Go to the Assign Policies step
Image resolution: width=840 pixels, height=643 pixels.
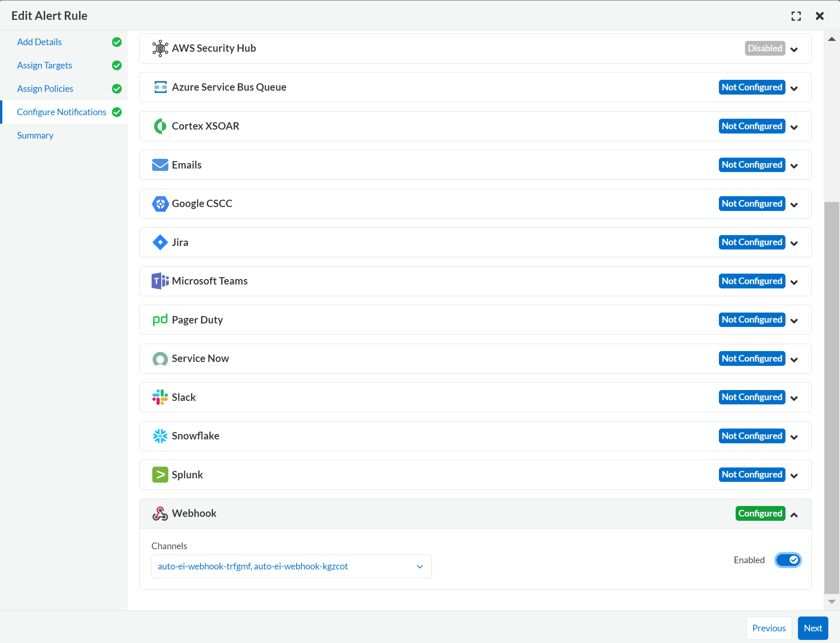45,89
